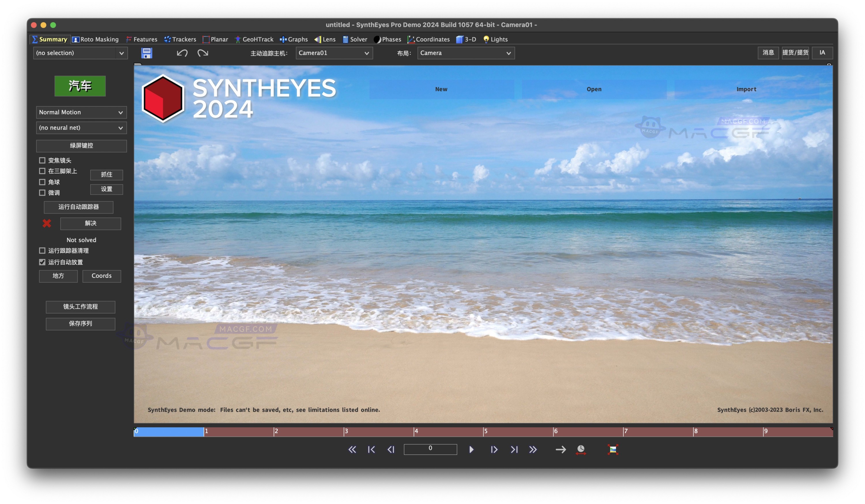Click the save scene icon
This screenshot has height=504, width=865.
click(x=147, y=53)
